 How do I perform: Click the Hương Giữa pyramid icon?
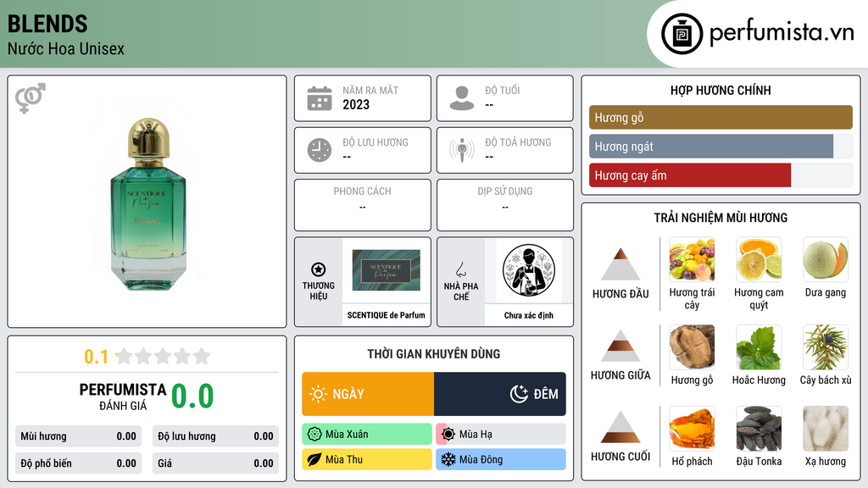pyautogui.click(x=620, y=346)
